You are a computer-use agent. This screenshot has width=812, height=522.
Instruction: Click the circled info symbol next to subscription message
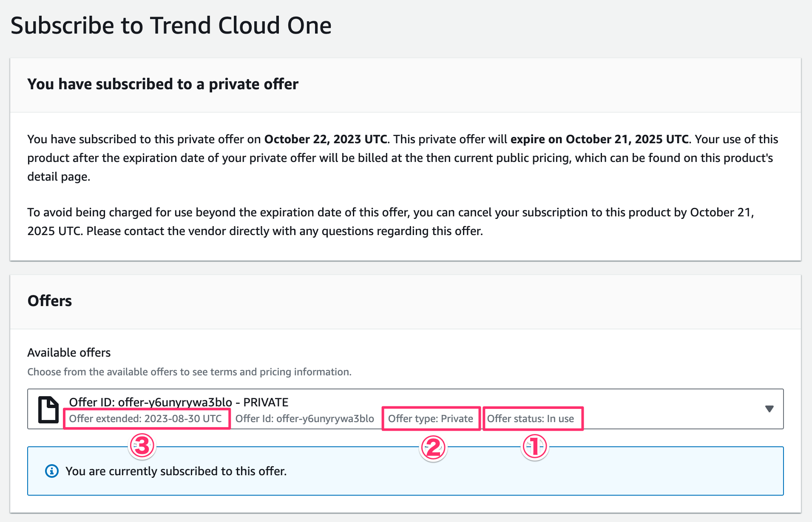(x=52, y=471)
